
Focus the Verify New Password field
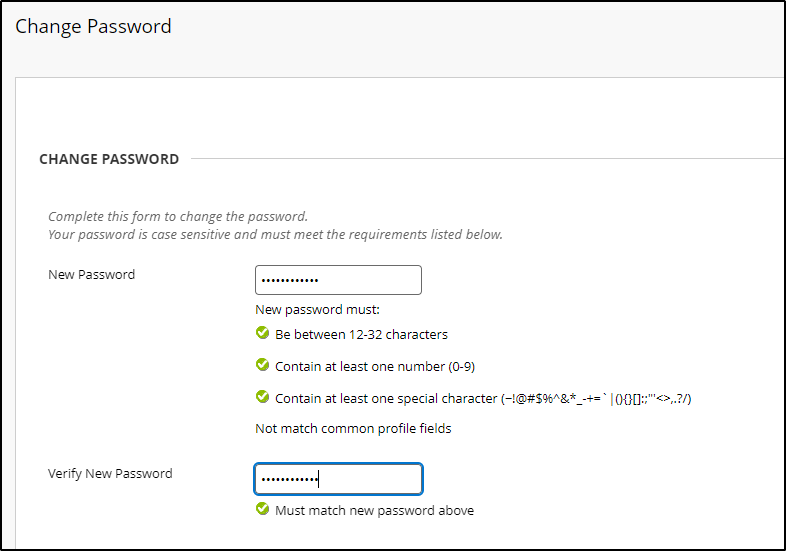[338, 479]
